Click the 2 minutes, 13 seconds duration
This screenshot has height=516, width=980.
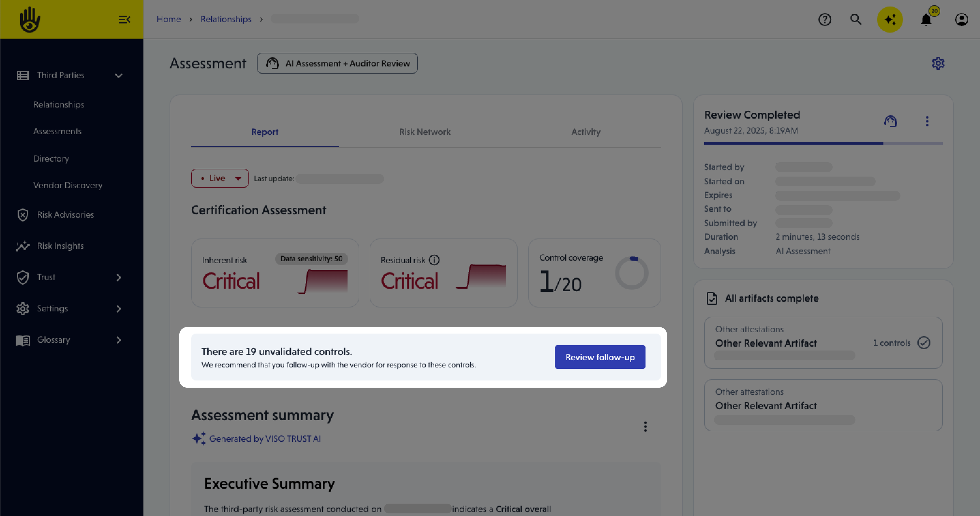pos(818,237)
